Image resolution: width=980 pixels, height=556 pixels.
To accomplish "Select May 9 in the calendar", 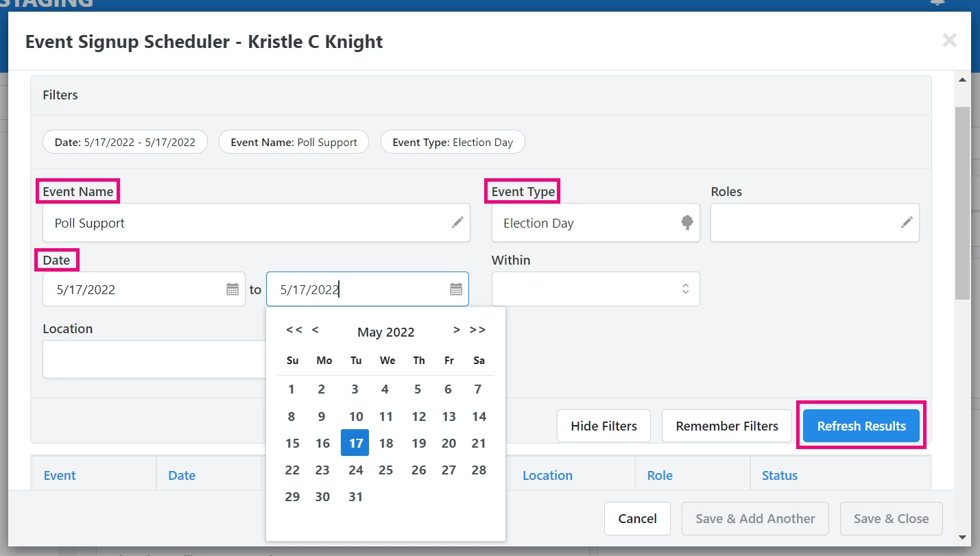I will point(322,416).
